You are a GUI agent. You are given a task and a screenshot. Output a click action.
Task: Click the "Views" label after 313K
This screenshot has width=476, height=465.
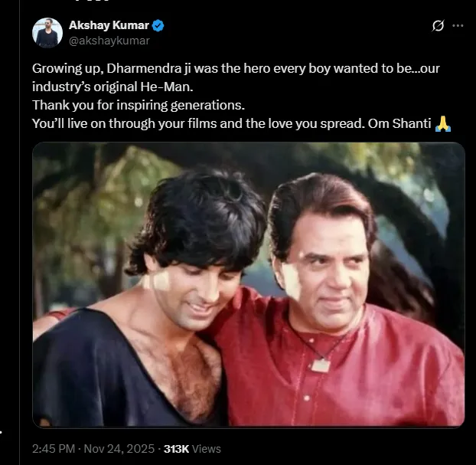tap(207, 448)
